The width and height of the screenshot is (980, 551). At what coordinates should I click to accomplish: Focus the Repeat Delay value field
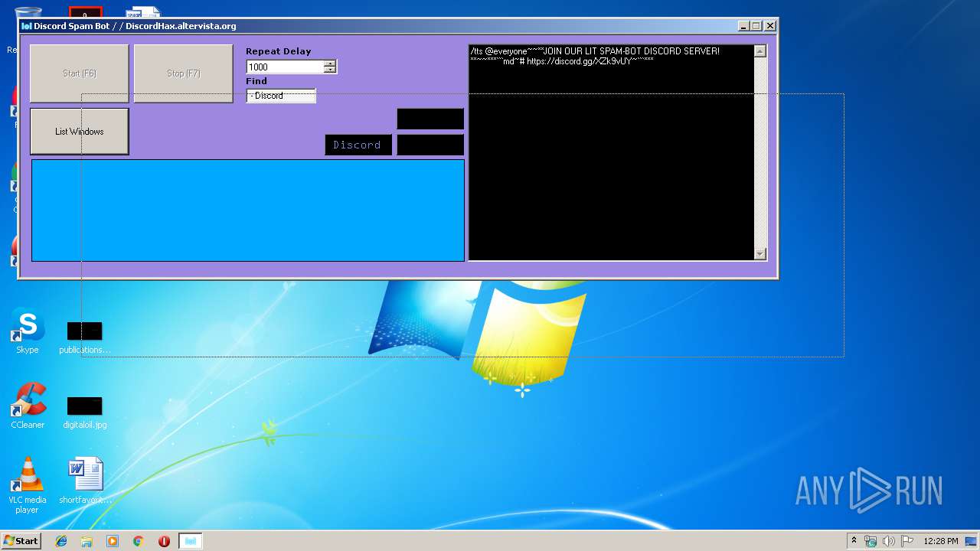click(x=285, y=67)
